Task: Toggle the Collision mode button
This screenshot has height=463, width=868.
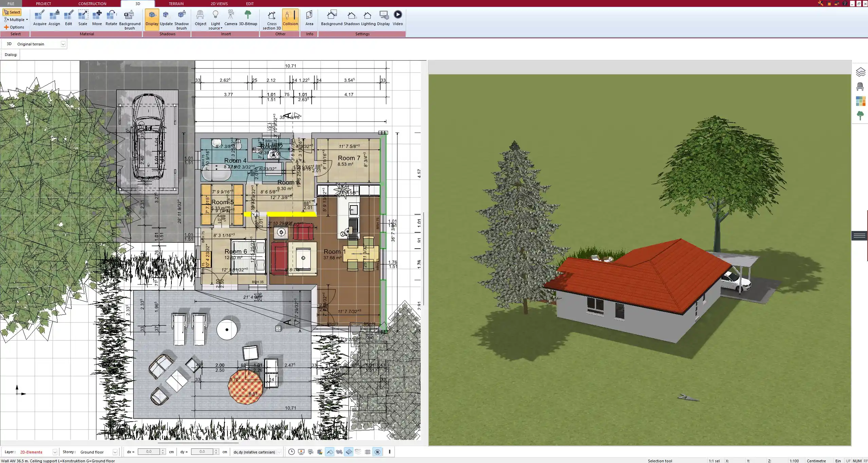Action: pos(290,19)
